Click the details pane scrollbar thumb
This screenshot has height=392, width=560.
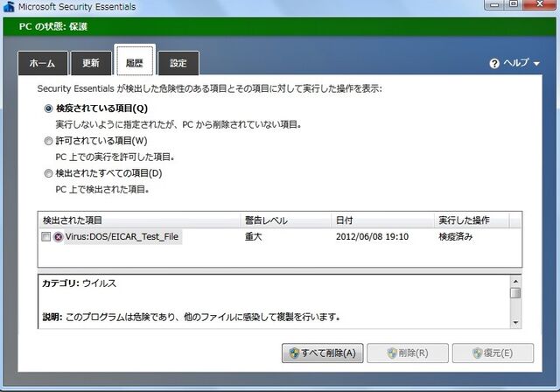[x=515, y=293]
